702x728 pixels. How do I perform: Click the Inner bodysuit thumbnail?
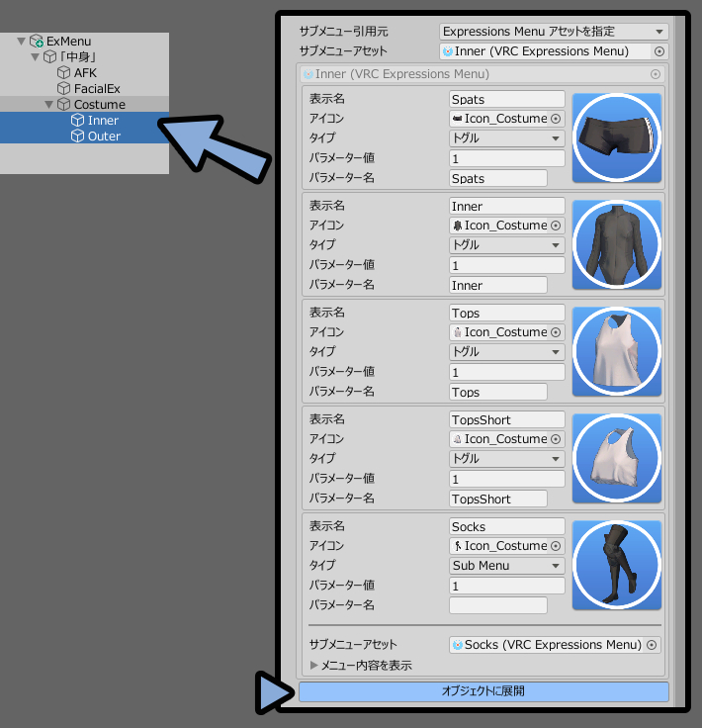point(617,244)
